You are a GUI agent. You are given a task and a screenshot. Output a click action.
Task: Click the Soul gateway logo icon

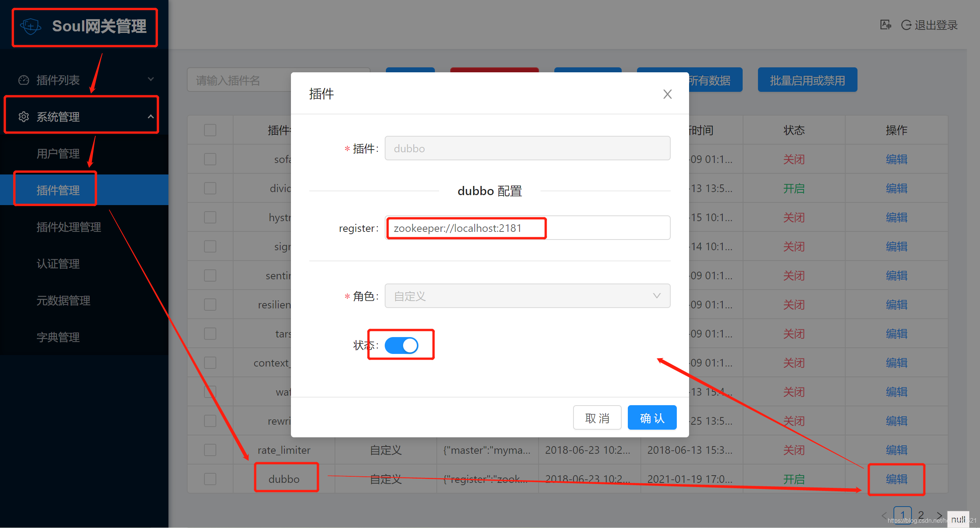31,26
